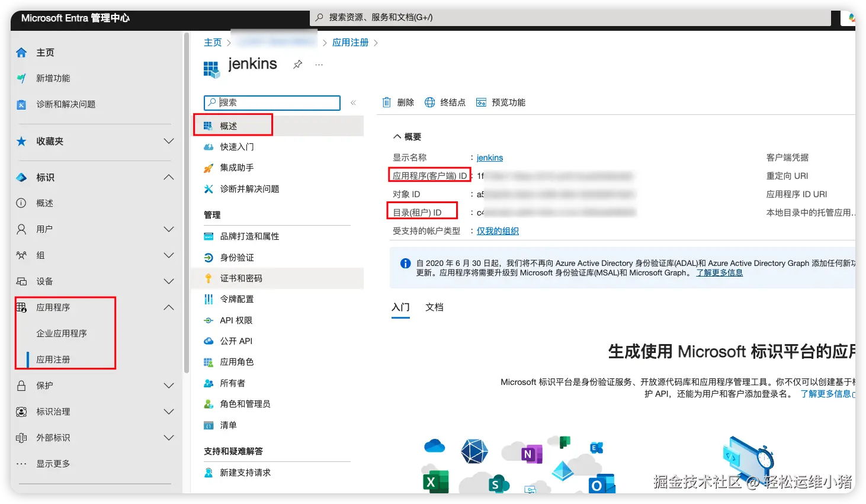Viewport: 866px width, 504px height.
Task: Expand the 保护 menu chevron
Action: (x=169, y=386)
